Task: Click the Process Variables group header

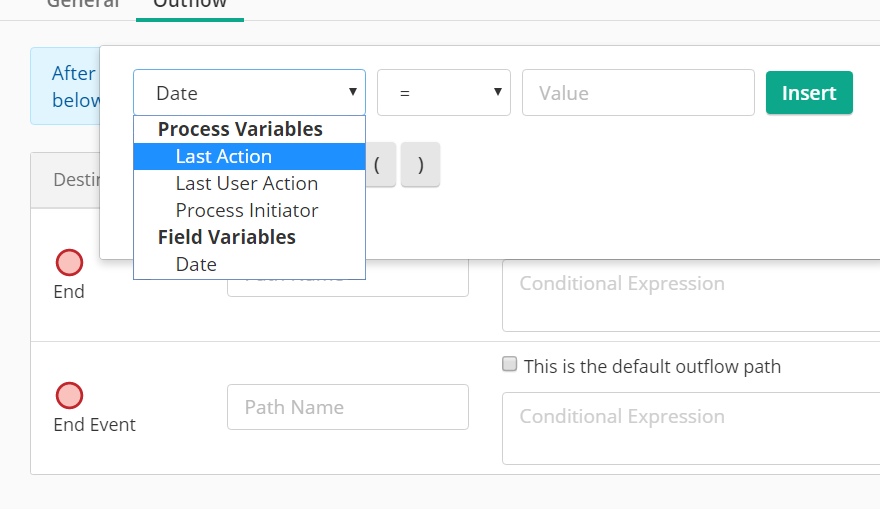Action: click(240, 130)
